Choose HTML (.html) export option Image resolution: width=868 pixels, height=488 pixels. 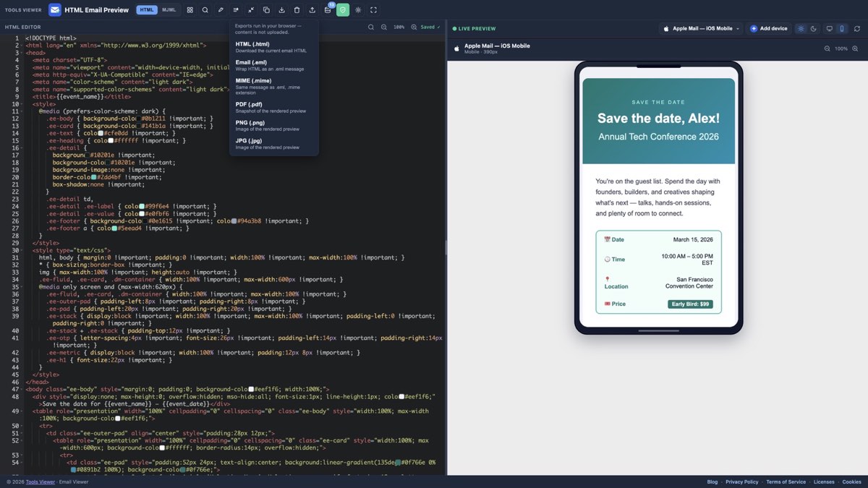coord(274,47)
